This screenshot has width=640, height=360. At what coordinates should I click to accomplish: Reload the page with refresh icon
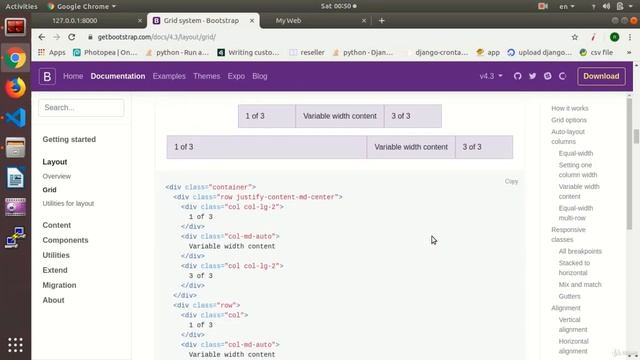point(72,37)
